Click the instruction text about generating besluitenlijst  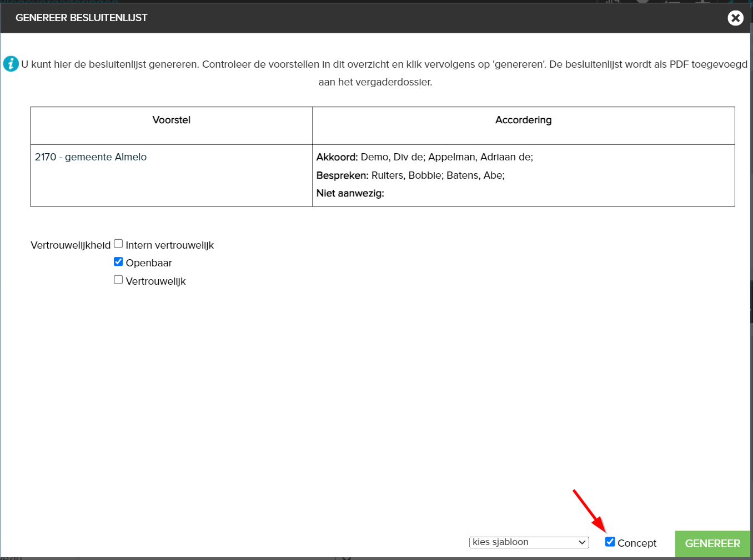point(384,73)
